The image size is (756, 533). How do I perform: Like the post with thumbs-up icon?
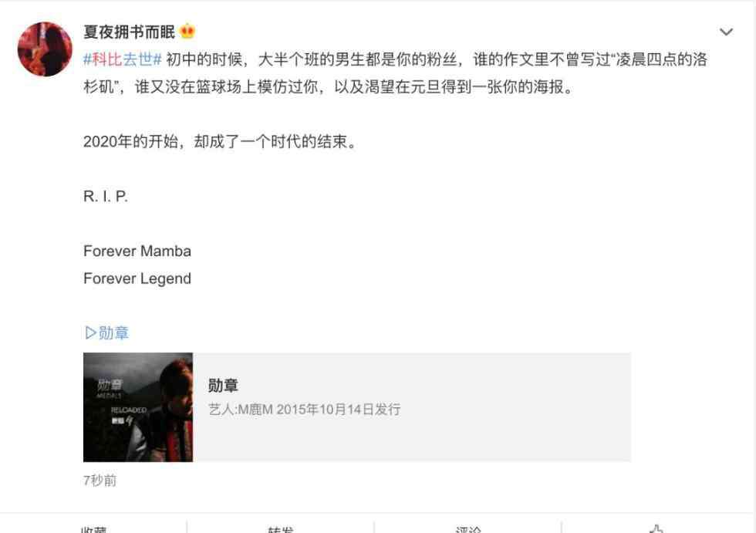[x=656, y=528]
